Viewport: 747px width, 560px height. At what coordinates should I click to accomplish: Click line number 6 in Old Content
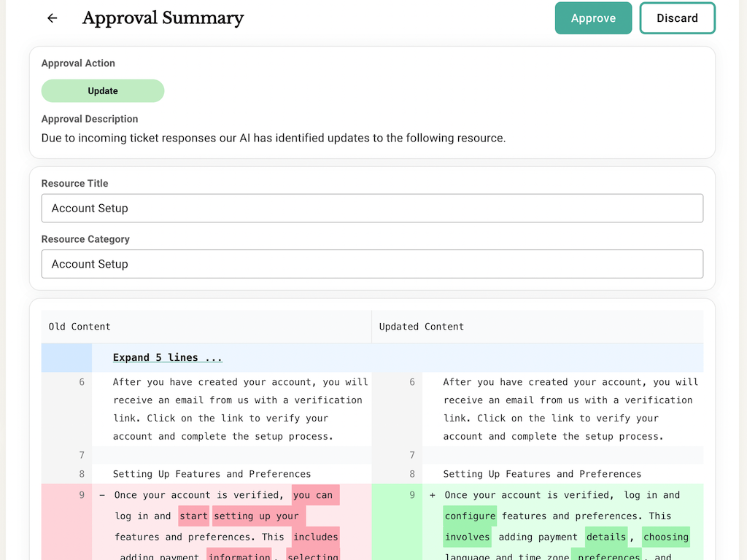tap(82, 382)
